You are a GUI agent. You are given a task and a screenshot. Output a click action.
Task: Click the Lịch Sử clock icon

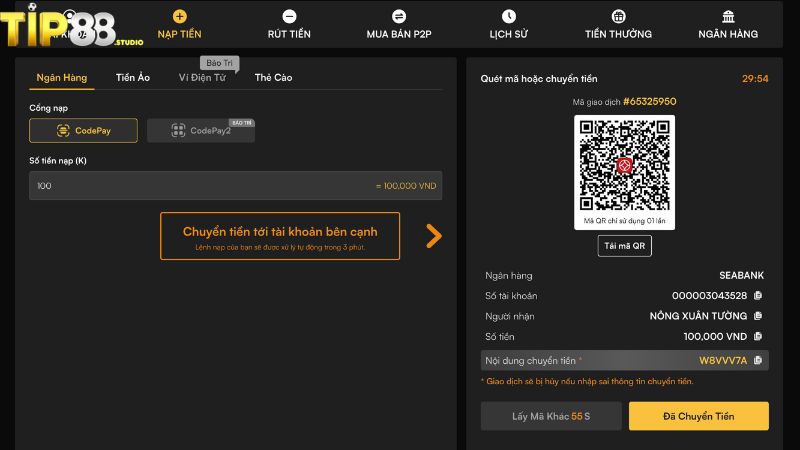tap(509, 16)
